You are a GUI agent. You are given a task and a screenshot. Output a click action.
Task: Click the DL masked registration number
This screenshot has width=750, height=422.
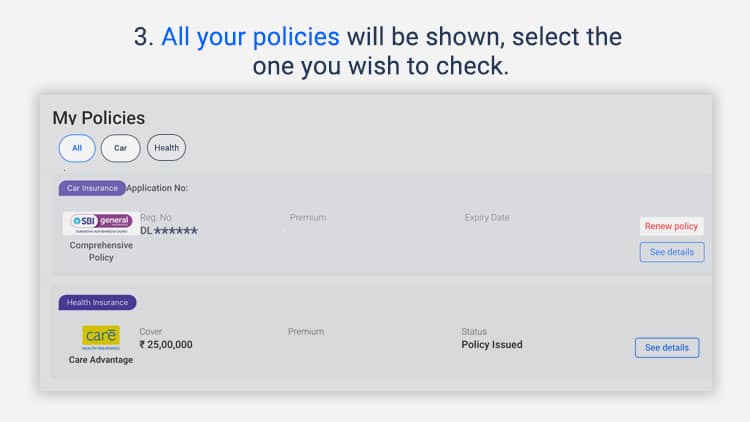[x=169, y=231]
